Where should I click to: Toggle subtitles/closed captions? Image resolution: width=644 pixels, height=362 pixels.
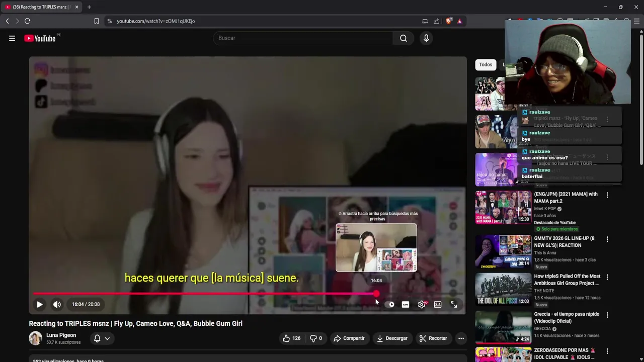coord(406,304)
